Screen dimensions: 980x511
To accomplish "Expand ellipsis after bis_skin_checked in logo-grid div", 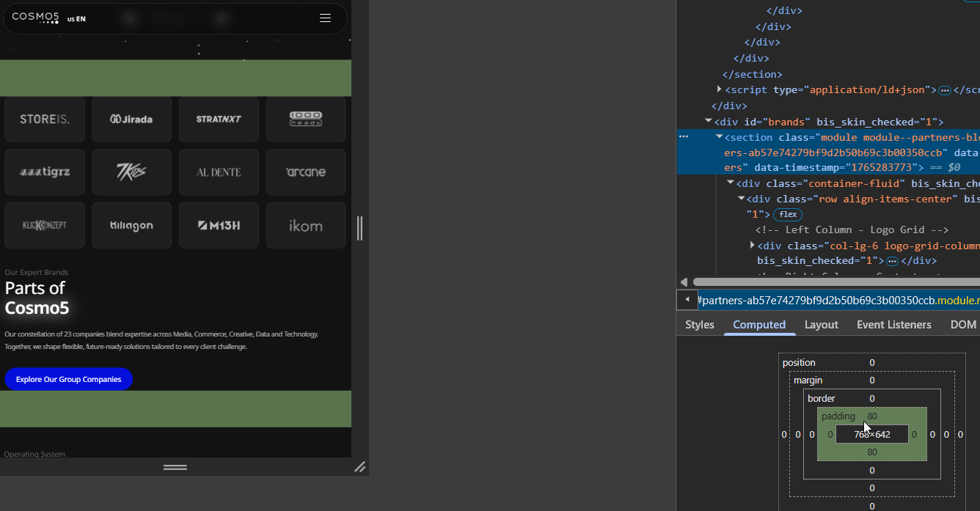I will pyautogui.click(x=892, y=261).
